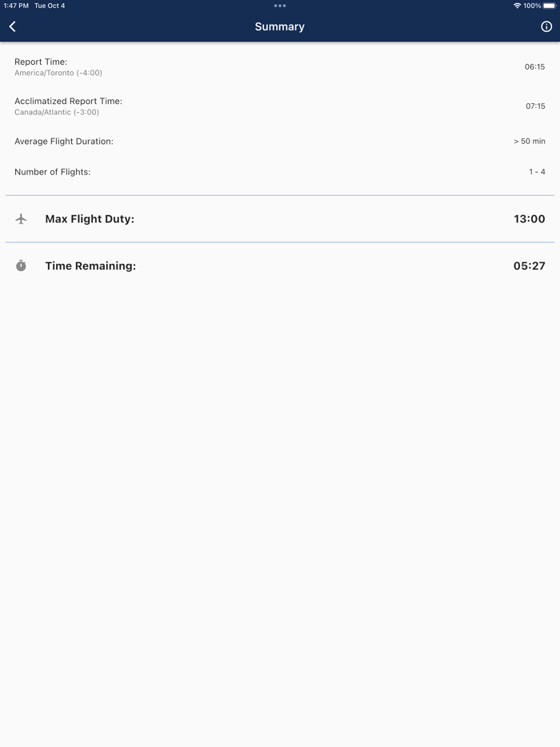This screenshot has height=747, width=560.
Task: Tap the three-dot multitasking indicator
Action: pos(280,6)
